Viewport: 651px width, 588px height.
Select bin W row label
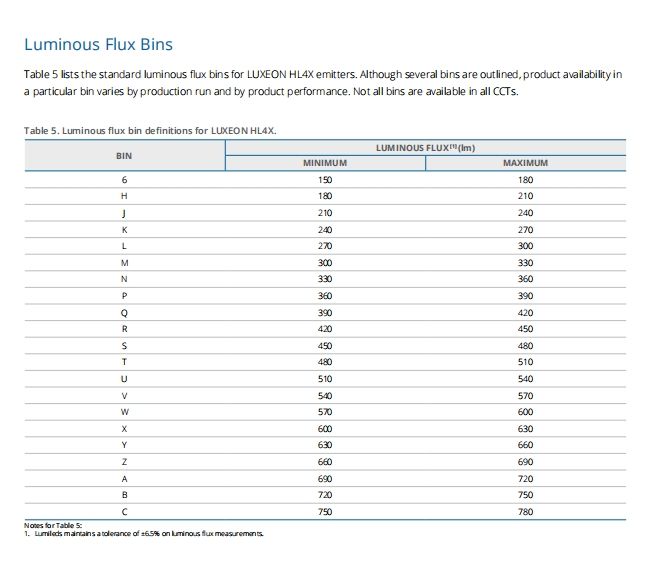coord(124,412)
